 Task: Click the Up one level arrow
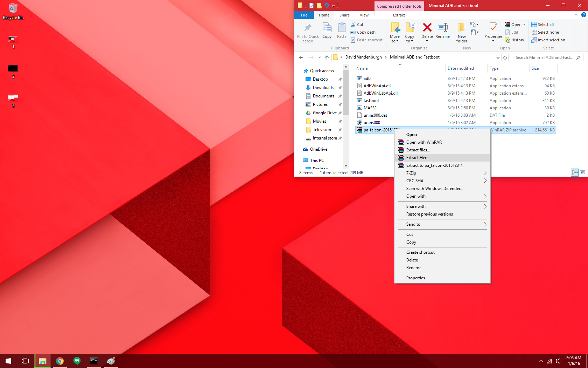(327, 57)
